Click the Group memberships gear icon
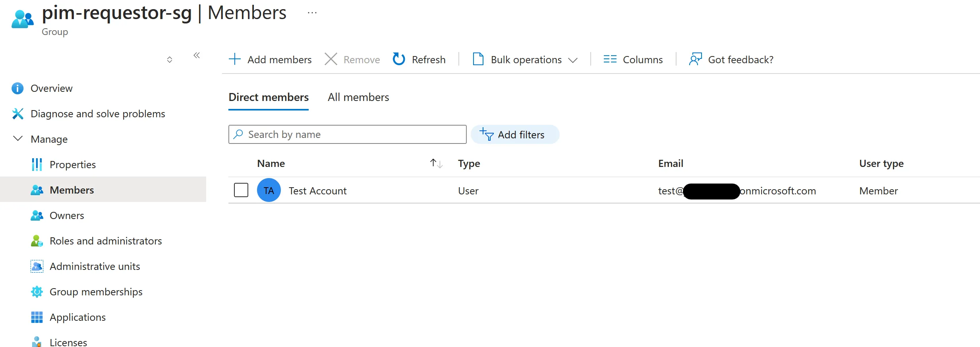 click(37, 292)
